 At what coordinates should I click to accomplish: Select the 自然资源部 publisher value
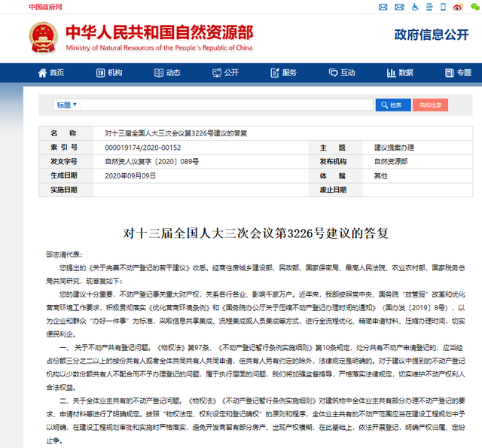coord(391,162)
